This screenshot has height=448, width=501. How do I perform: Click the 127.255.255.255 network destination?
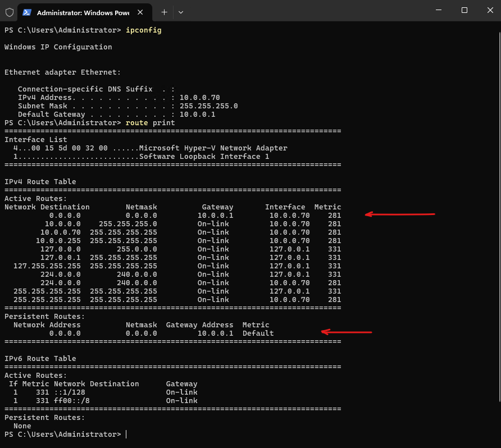point(47,266)
